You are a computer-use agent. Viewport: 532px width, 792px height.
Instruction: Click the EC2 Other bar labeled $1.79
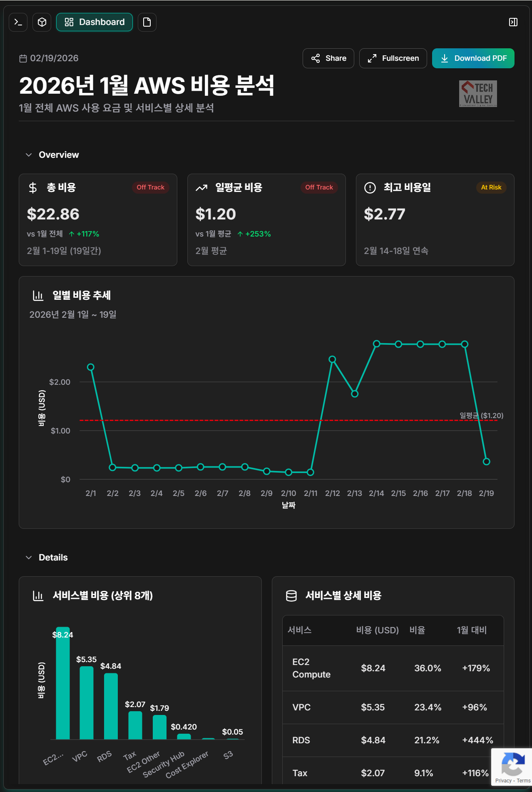pos(159,727)
